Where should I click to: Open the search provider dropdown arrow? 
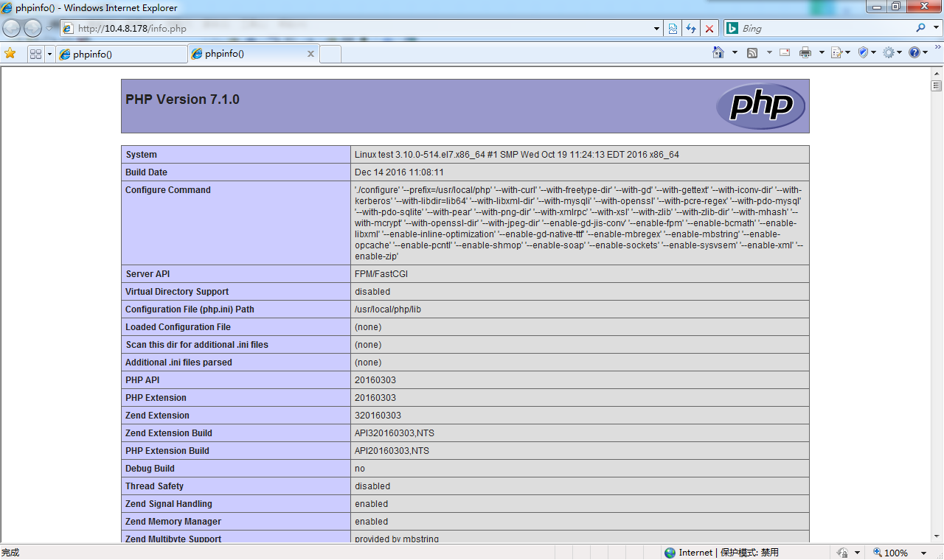tap(935, 29)
